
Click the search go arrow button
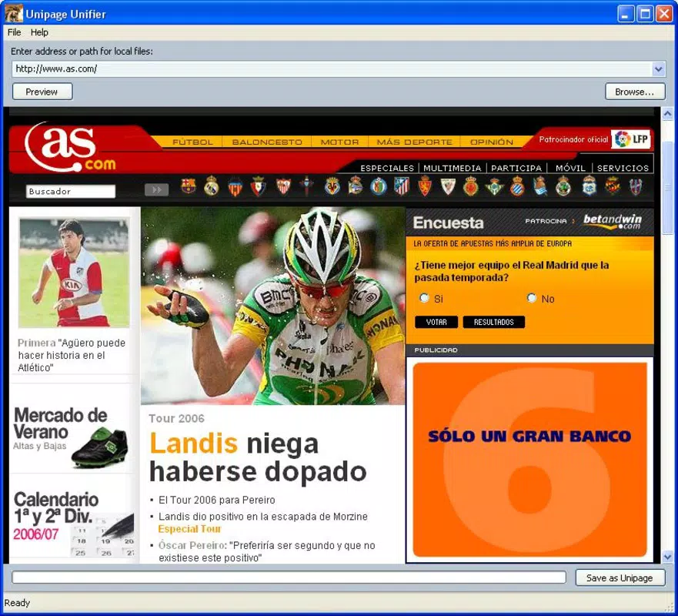click(156, 190)
